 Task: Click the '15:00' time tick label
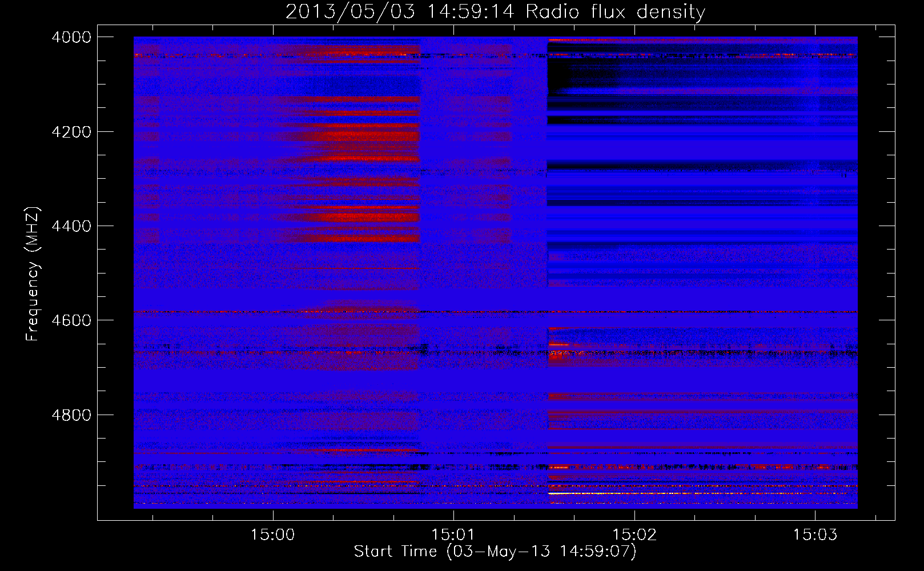(272, 534)
